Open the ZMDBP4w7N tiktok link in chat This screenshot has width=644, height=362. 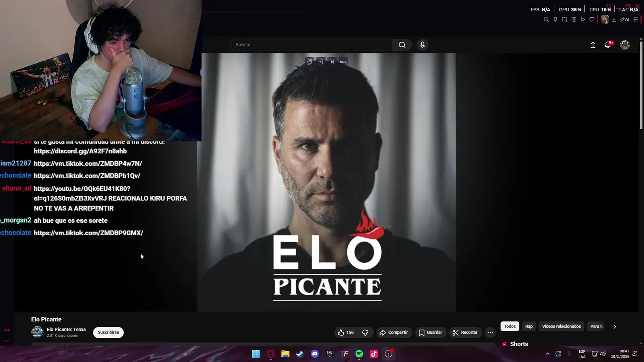point(88,164)
